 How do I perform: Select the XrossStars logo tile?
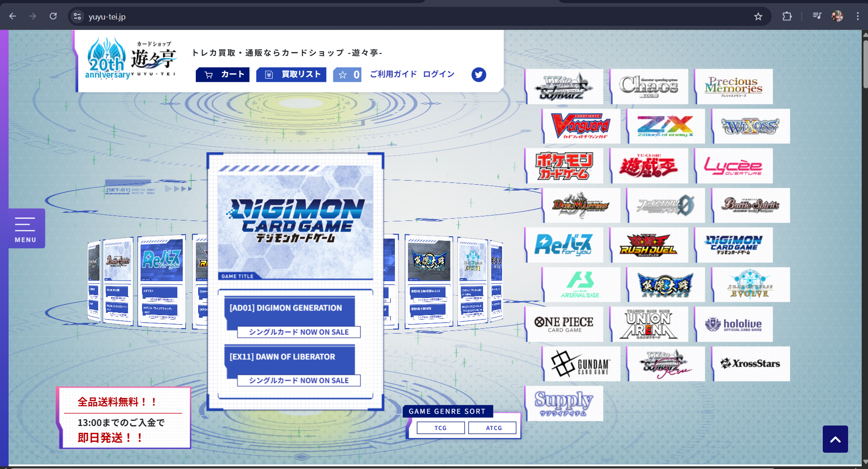coord(751,364)
